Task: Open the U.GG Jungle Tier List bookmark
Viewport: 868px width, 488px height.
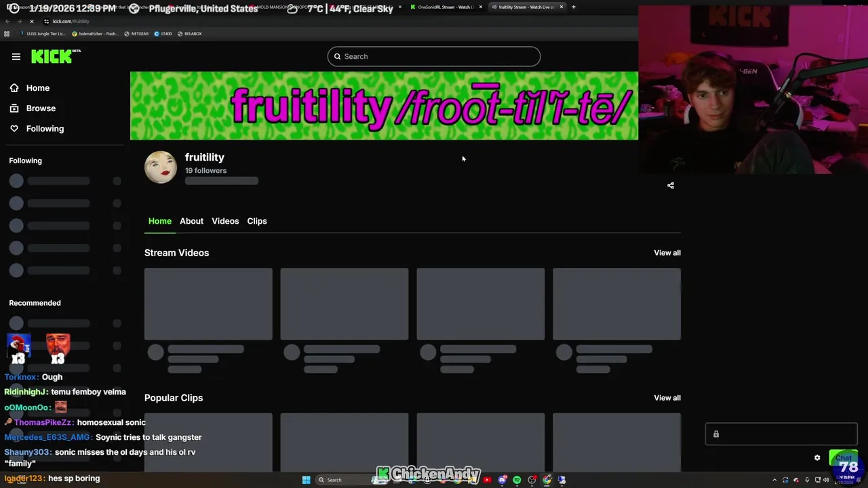Action: point(43,33)
